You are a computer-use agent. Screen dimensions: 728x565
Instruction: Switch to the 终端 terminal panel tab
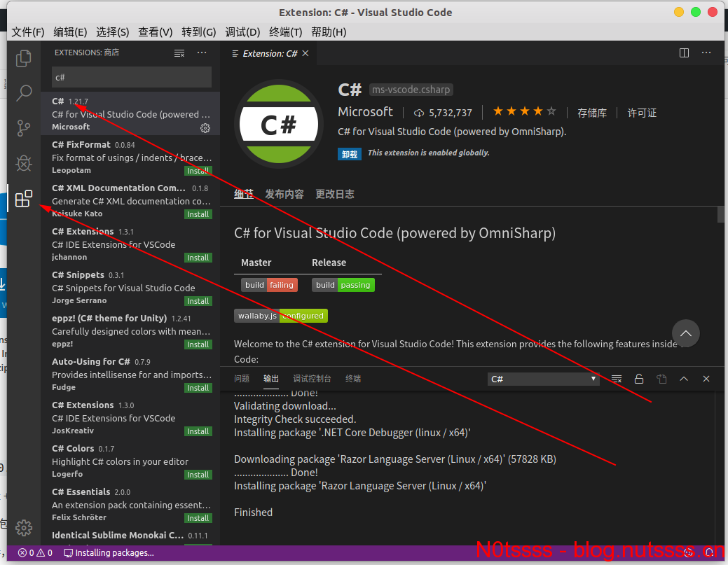[353, 379]
